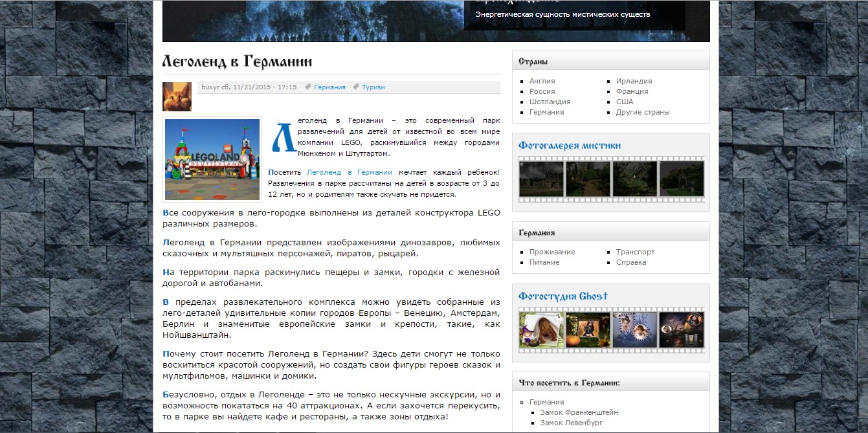Click the 'Фотостудия Ghost' heading

click(563, 296)
